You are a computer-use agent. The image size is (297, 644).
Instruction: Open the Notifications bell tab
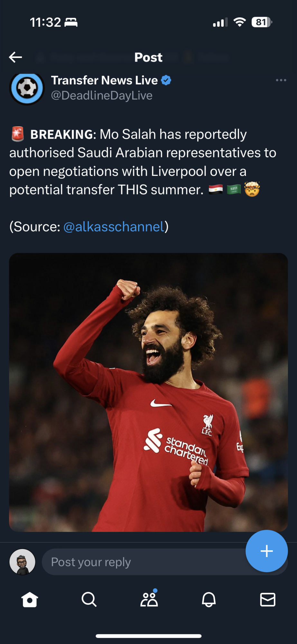[209, 600]
